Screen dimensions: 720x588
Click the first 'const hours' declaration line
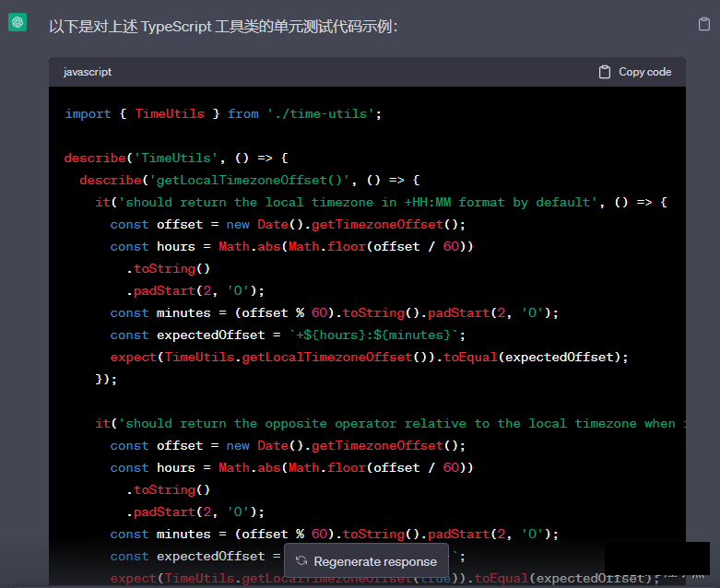click(291, 246)
